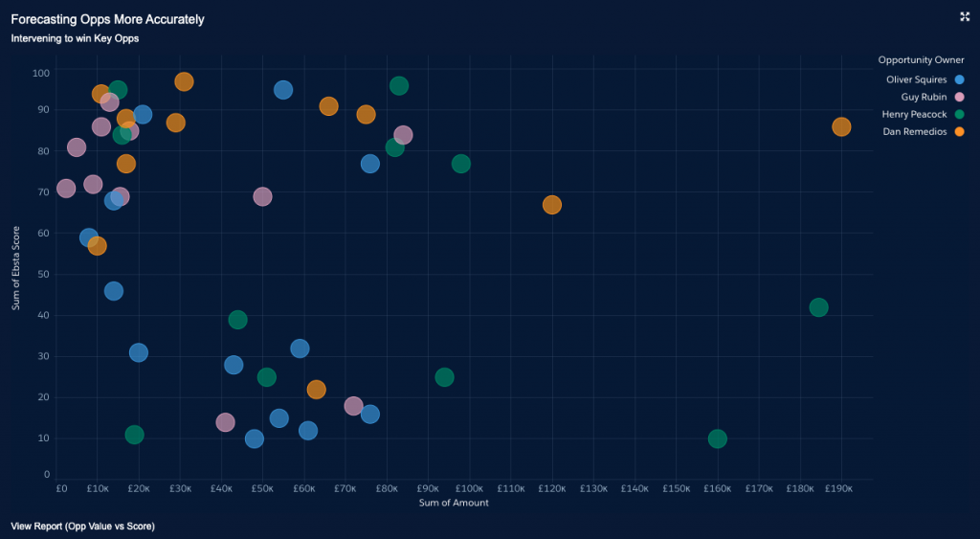Toggle the Oliver Squires legend label

tap(916, 79)
